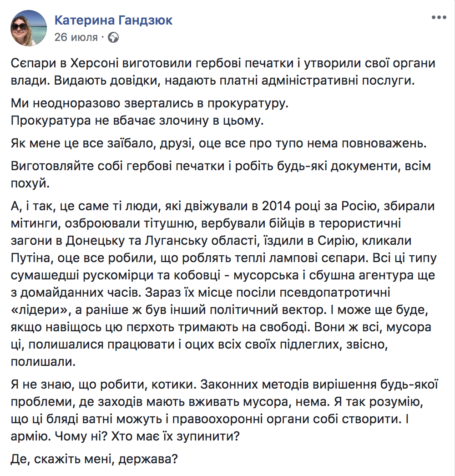Open the three-dot post options menu
Screen dimensions: 455x476
click(x=438, y=17)
